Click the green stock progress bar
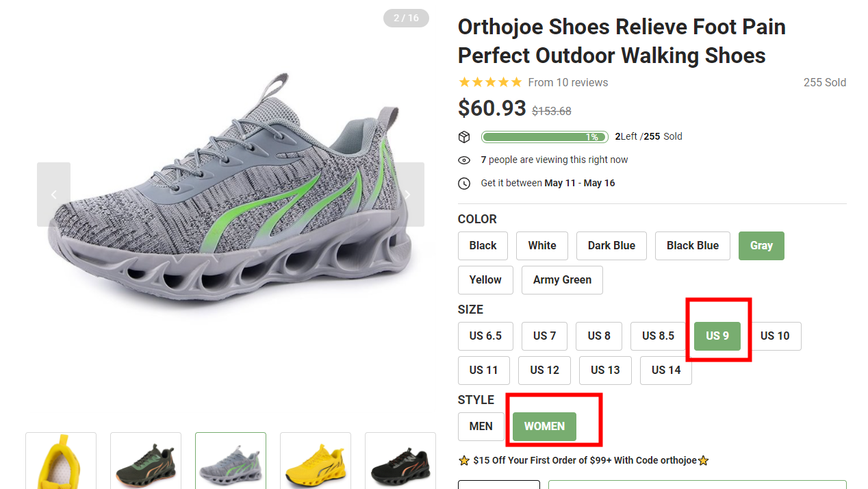This screenshot has width=868, height=489. 544,137
